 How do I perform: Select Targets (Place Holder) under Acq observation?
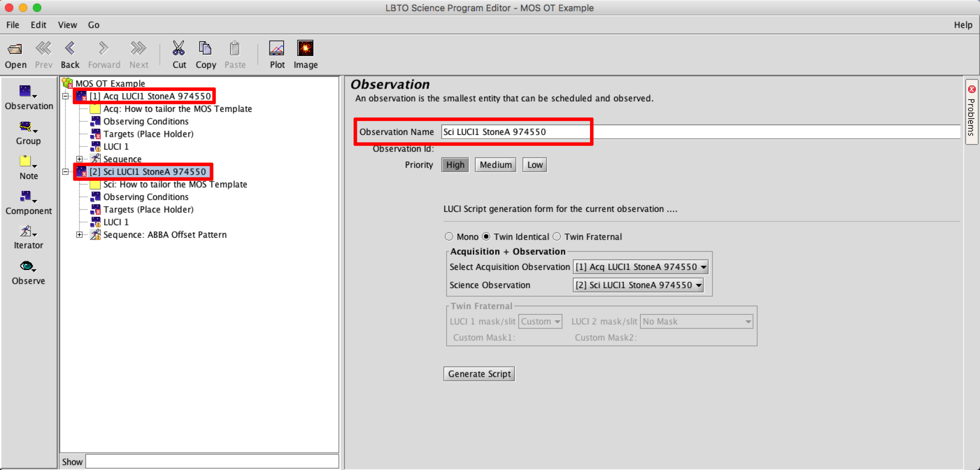tap(148, 134)
